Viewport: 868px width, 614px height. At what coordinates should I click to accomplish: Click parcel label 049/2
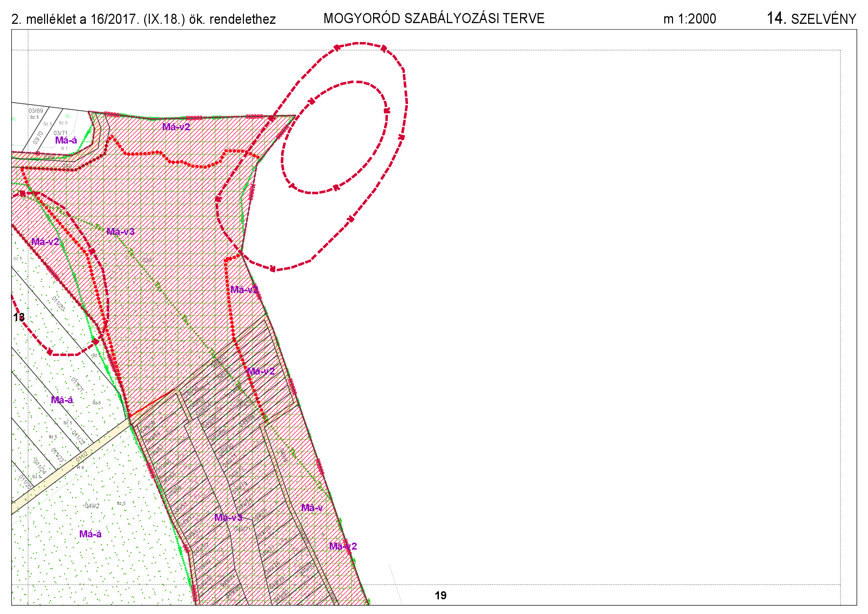[x=92, y=506]
